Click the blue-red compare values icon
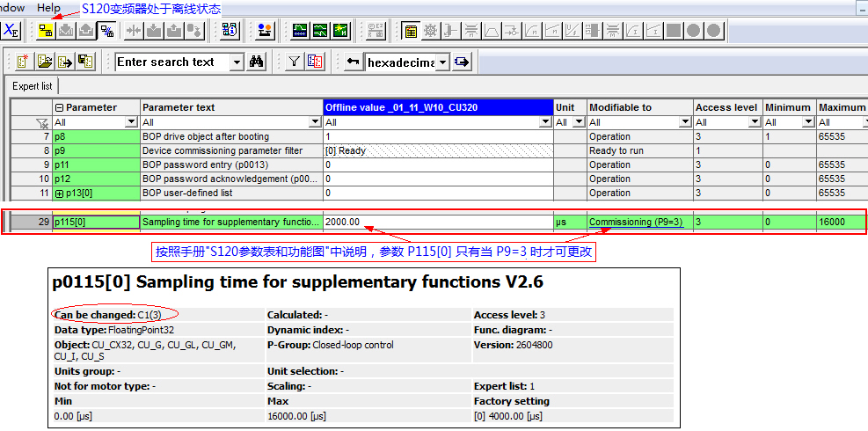The width and height of the screenshot is (868, 431). [x=315, y=62]
